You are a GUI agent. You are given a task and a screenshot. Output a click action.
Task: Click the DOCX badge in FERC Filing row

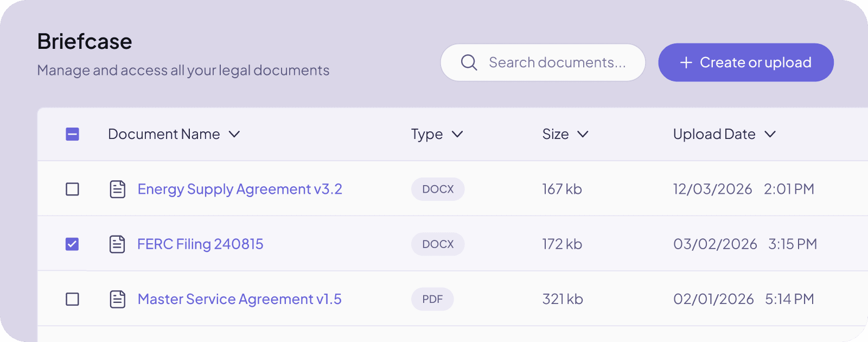click(x=438, y=244)
